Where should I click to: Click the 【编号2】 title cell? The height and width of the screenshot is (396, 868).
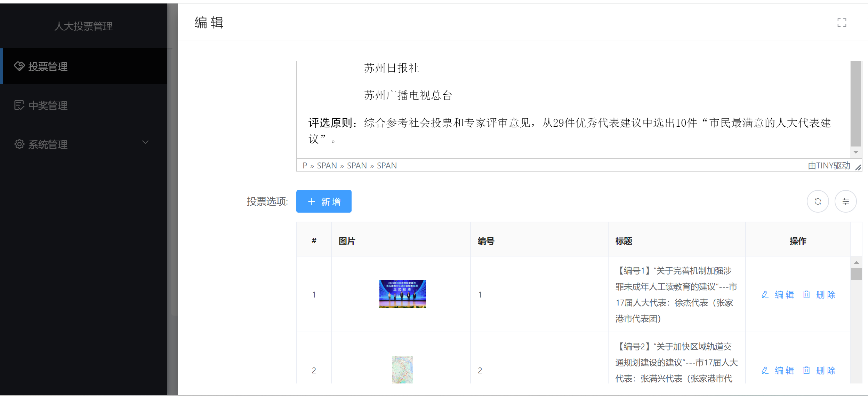(677, 358)
